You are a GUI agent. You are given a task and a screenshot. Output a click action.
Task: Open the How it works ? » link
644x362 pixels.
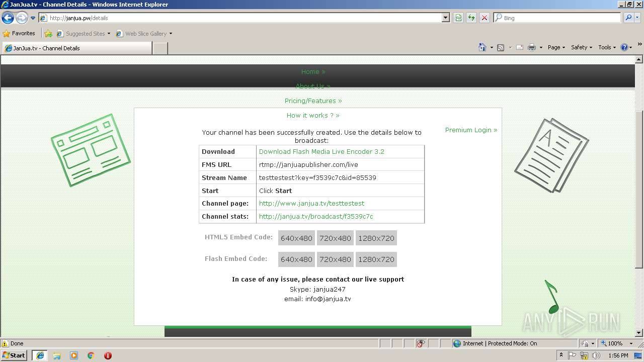click(313, 115)
